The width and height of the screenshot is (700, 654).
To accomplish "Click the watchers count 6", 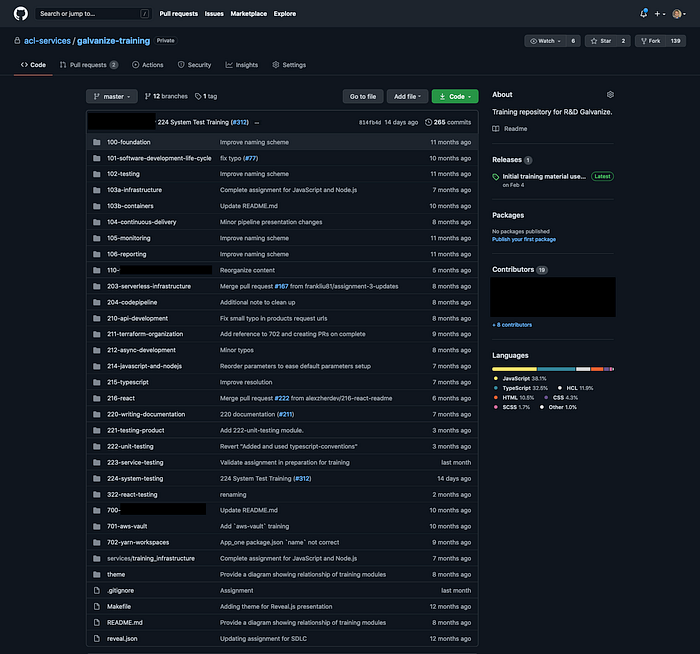I will [573, 41].
